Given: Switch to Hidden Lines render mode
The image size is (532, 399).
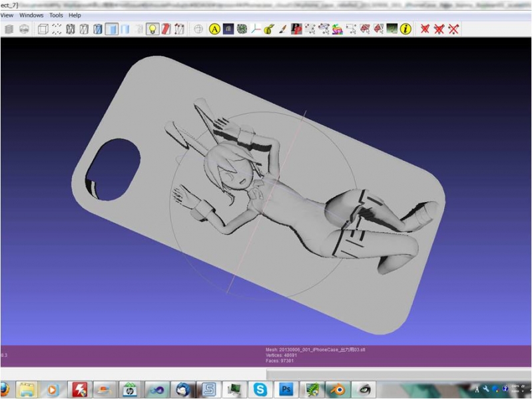Looking at the screenshot, I should pyautogui.click(x=84, y=29).
